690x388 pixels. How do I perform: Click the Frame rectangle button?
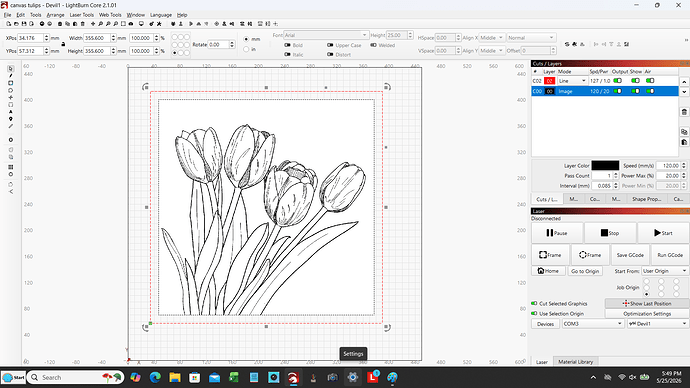[550, 255]
